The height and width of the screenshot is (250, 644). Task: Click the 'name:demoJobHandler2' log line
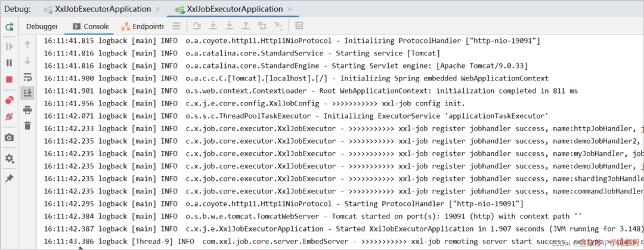pos(343,141)
